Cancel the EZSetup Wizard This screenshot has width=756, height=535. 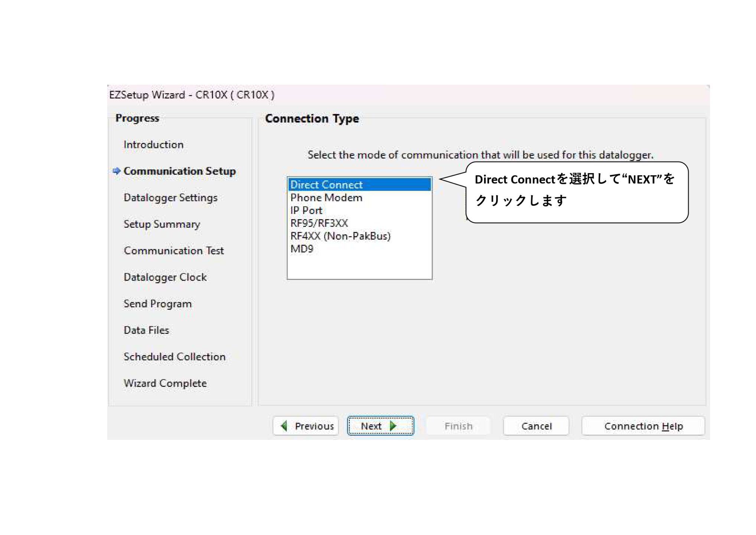[x=536, y=426]
